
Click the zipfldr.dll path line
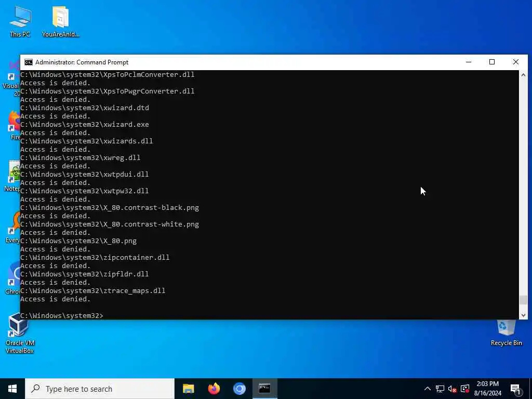pyautogui.click(x=85, y=274)
